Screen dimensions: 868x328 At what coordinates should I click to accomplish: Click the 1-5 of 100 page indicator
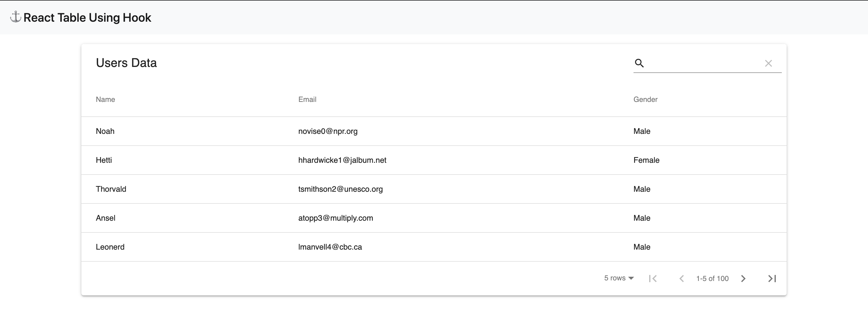point(712,279)
